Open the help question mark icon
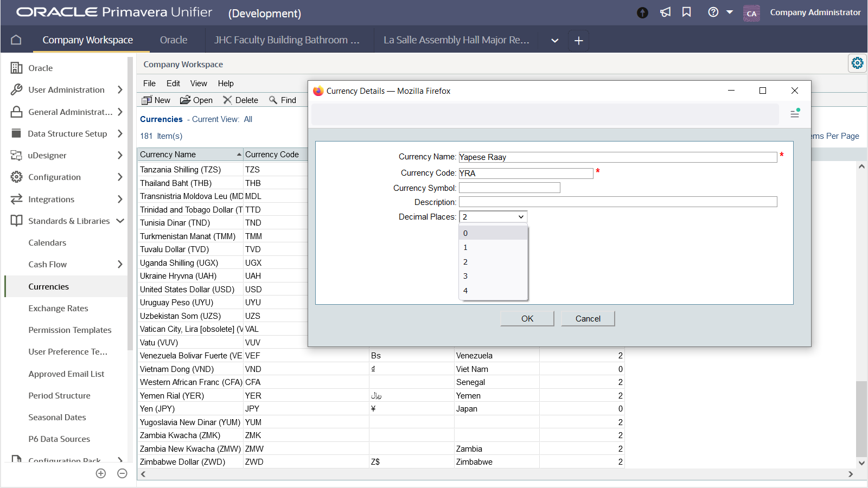This screenshot has width=868, height=488. pyautogui.click(x=713, y=12)
